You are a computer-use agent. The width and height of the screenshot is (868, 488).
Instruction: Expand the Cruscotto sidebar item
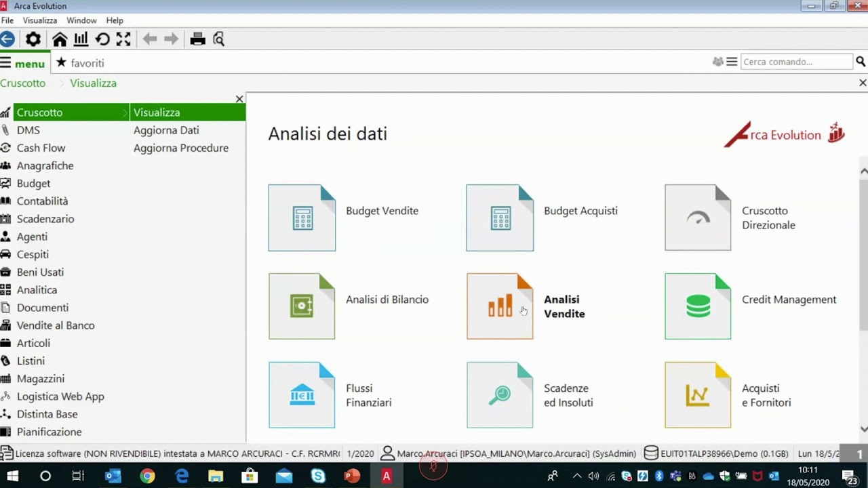(39, 113)
